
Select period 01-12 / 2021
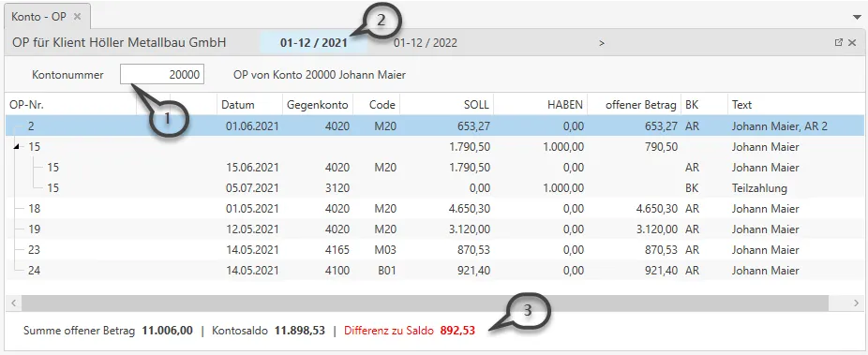pyautogui.click(x=314, y=43)
